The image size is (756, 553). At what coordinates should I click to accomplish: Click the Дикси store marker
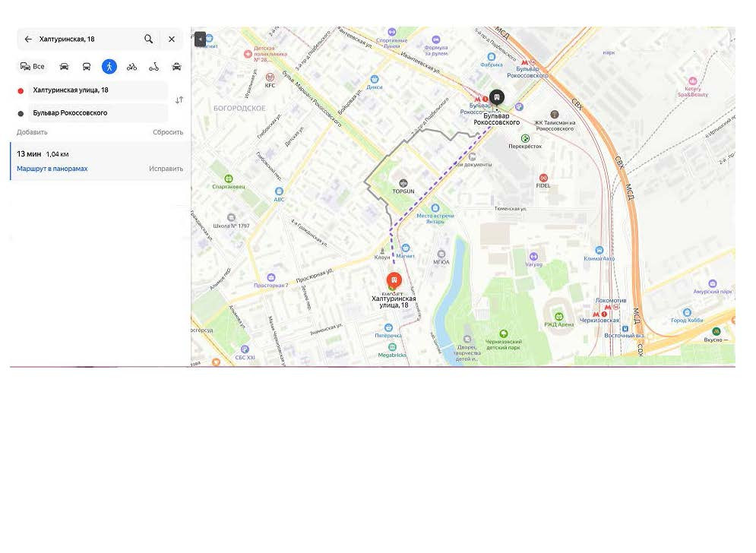[x=374, y=80]
